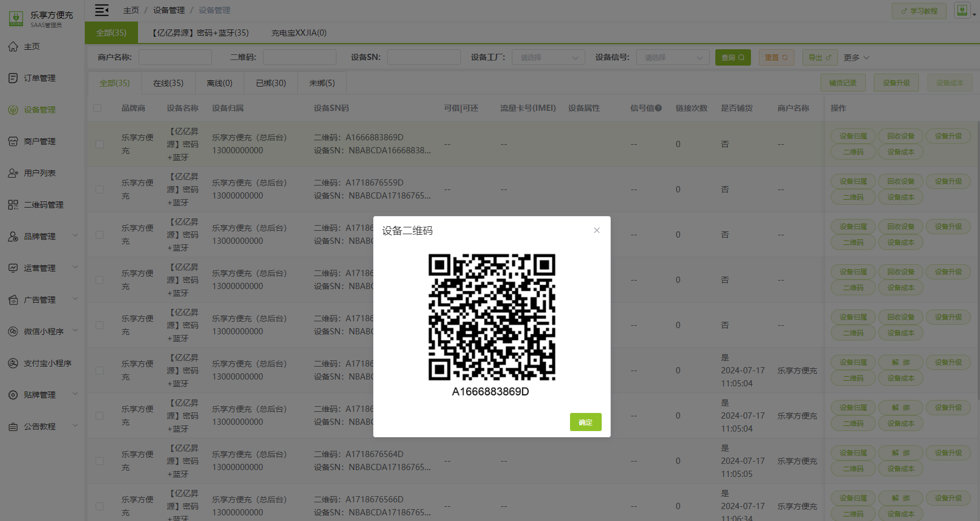Expand 运营管理 submenu chevron

click(75, 267)
